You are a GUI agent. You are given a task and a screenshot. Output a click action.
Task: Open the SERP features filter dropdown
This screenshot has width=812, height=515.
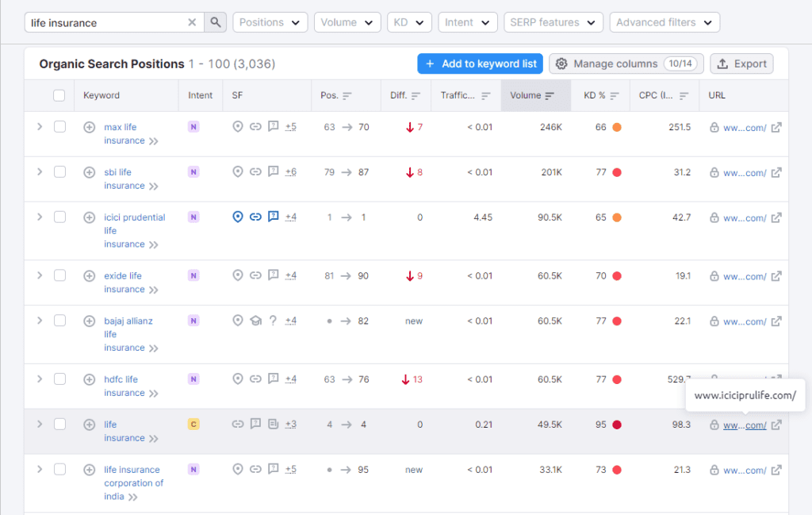(x=553, y=22)
